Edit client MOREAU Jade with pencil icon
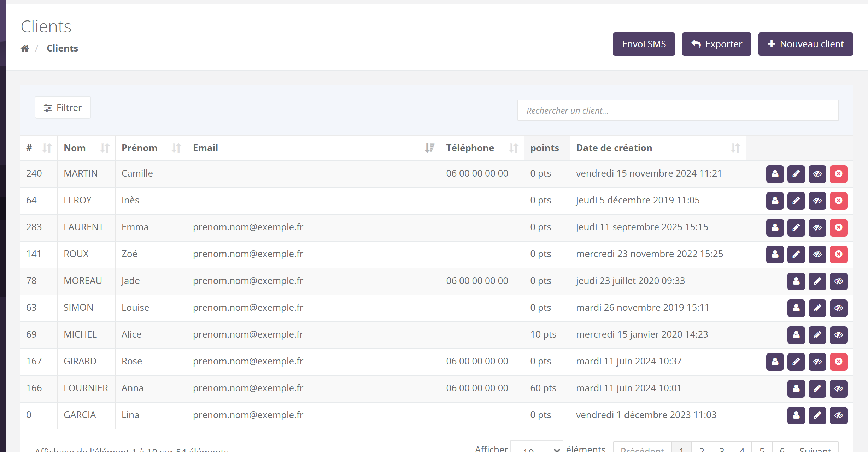 pos(817,281)
